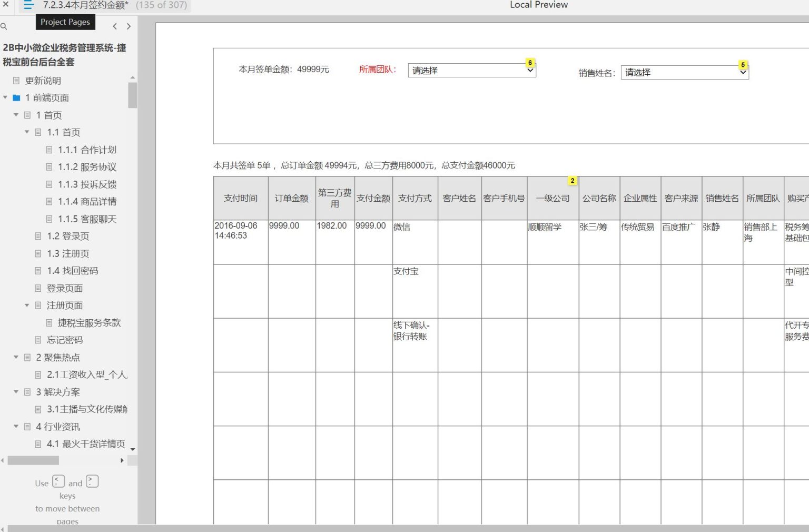Select the 捷税宝服务条款 page
Image resolution: width=809 pixels, height=532 pixels.
pyautogui.click(x=89, y=323)
